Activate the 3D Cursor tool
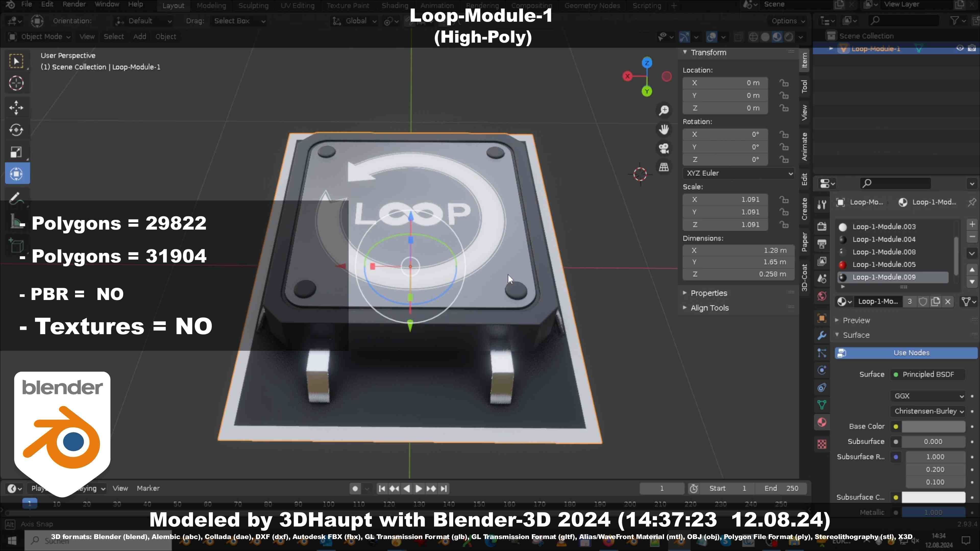Viewport: 980px width, 551px height. pos(16,83)
